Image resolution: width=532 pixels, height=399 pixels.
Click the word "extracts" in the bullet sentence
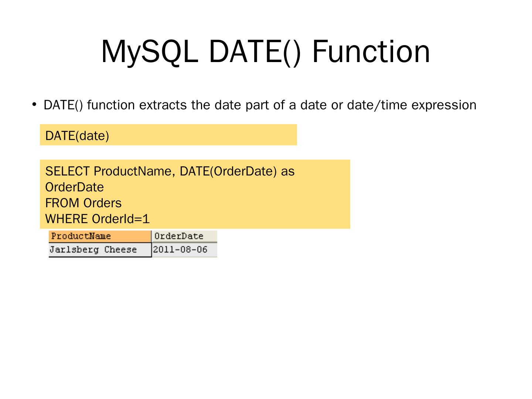tap(163, 105)
